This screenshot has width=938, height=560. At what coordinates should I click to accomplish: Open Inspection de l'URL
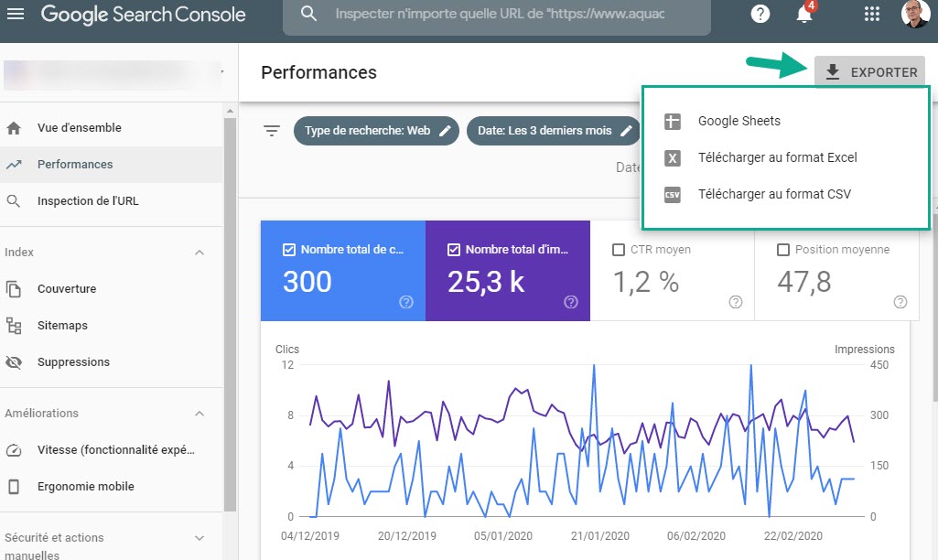click(x=112, y=201)
